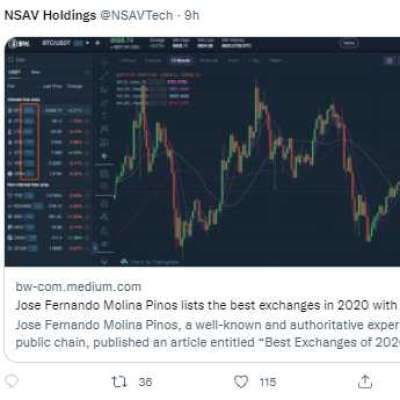Image resolution: width=400 pixels, height=400 pixels.
Task: Open the @NSAVTech handle link
Action: click(137, 15)
